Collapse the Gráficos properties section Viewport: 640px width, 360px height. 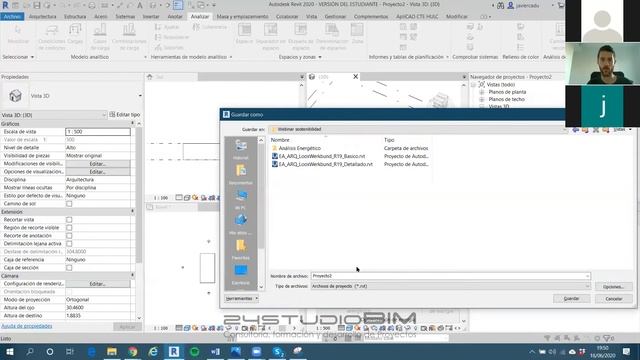tap(132, 123)
